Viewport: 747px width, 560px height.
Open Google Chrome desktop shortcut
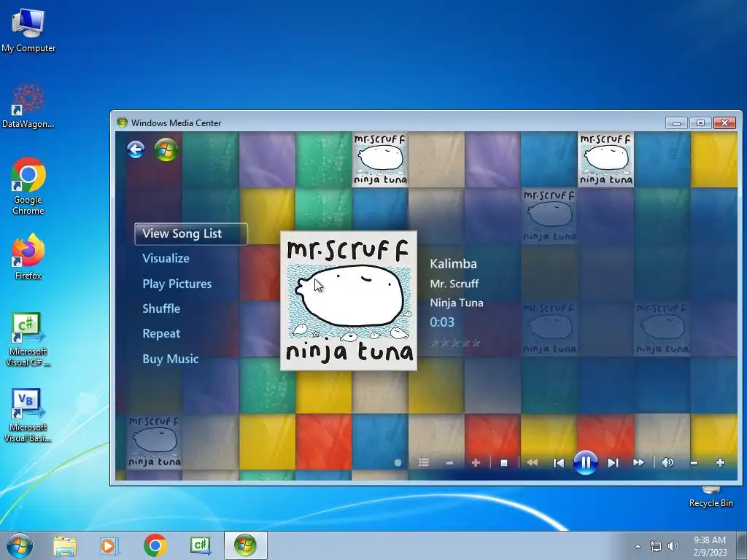28,186
